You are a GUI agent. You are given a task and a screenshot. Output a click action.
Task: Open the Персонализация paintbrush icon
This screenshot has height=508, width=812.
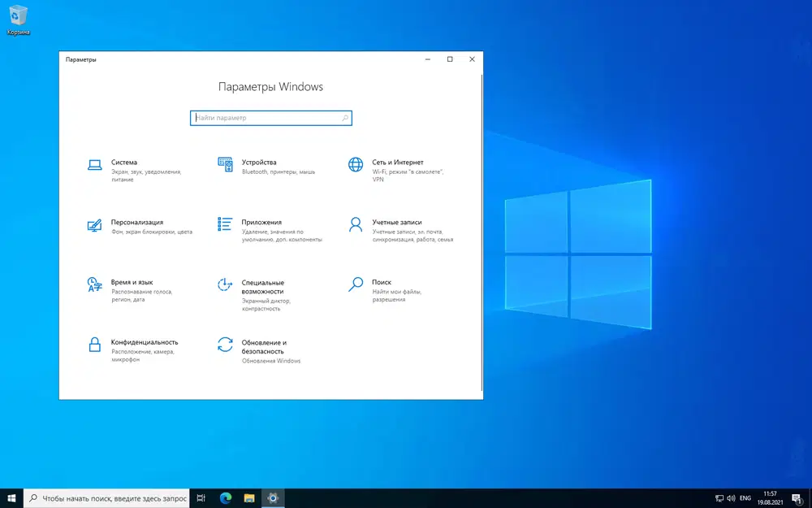pos(95,225)
